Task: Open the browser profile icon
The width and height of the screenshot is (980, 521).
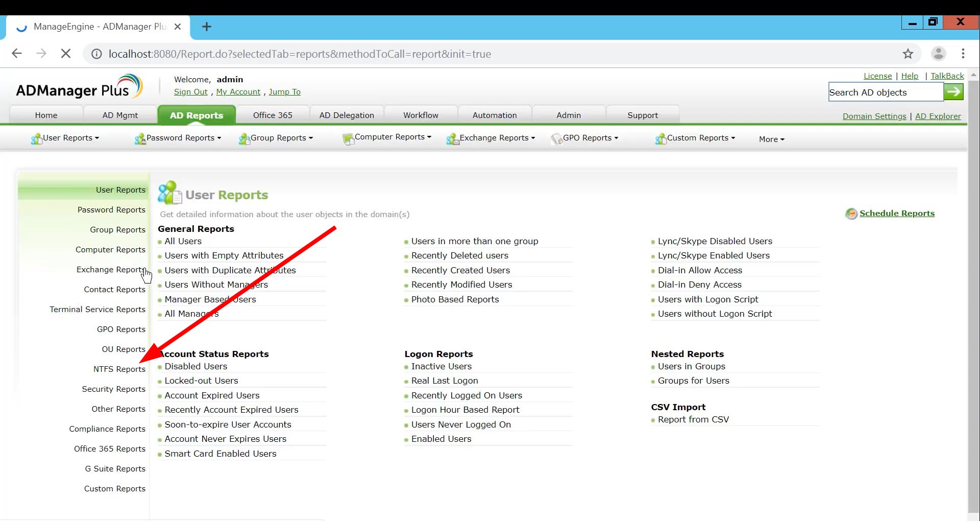Action: click(939, 54)
